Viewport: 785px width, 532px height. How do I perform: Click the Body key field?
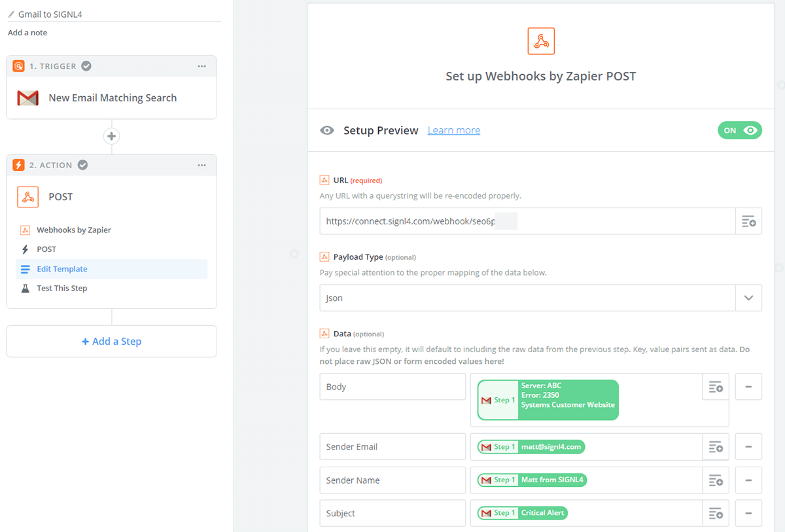pos(392,387)
